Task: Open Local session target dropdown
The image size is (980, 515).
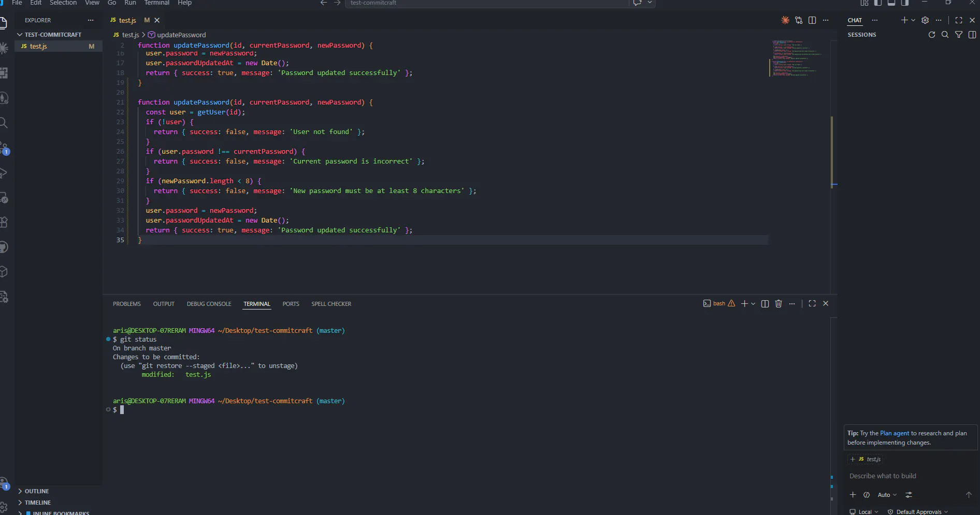Action: pos(864,511)
